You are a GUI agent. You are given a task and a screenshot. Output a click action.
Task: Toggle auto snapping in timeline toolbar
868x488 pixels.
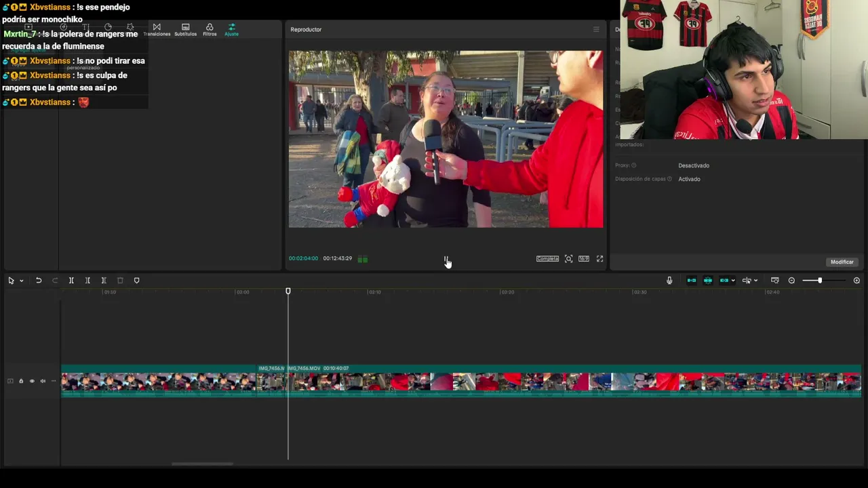[x=708, y=281]
